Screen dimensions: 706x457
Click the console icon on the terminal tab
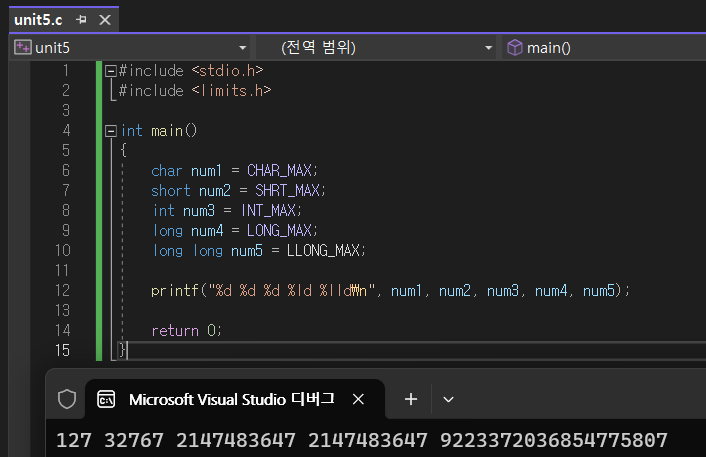tap(106, 399)
